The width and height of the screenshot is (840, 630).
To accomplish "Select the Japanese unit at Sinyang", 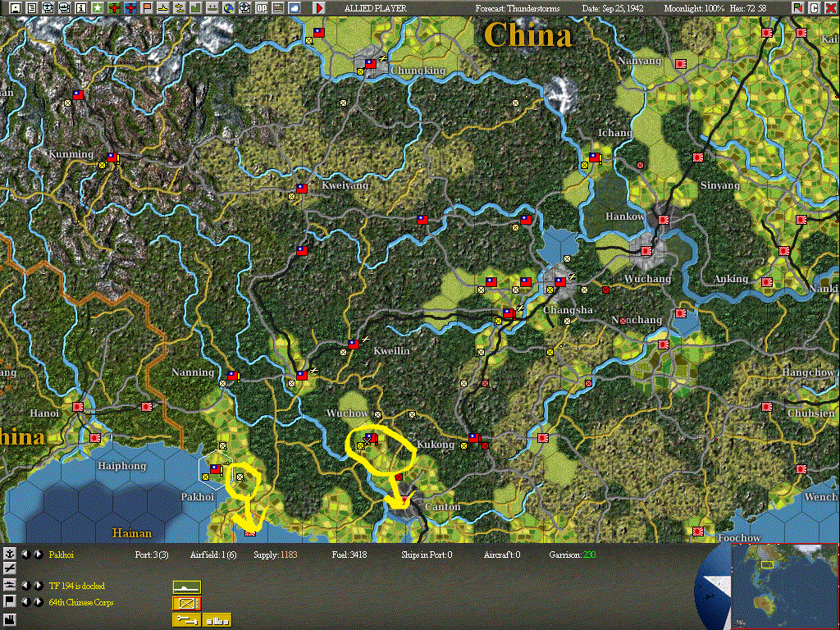I will pos(697,157).
